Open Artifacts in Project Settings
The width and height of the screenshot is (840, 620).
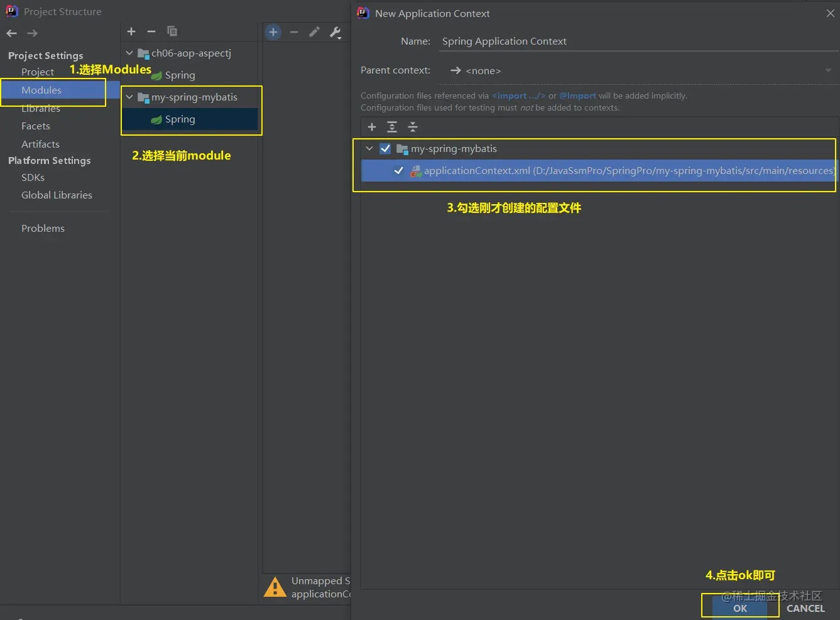click(x=40, y=144)
